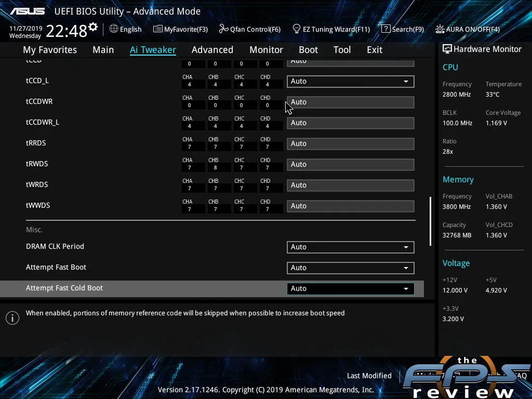The height and width of the screenshot is (399, 532).
Task: Click the Core Voltage value 1.169 V
Action: (496, 123)
